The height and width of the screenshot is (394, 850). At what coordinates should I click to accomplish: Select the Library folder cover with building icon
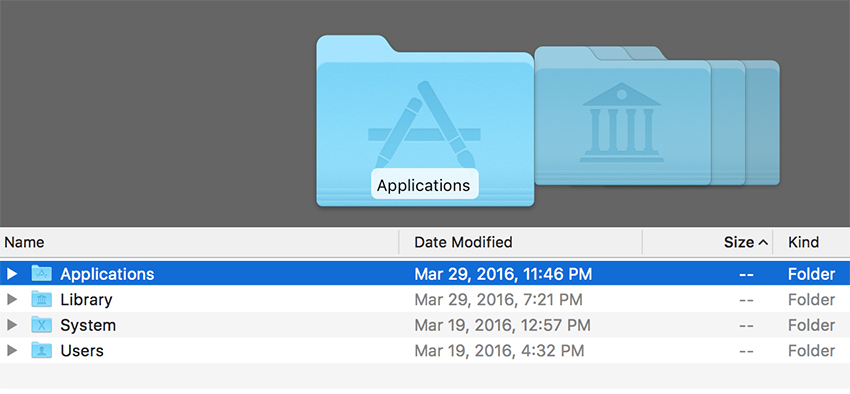pyautogui.click(x=622, y=116)
